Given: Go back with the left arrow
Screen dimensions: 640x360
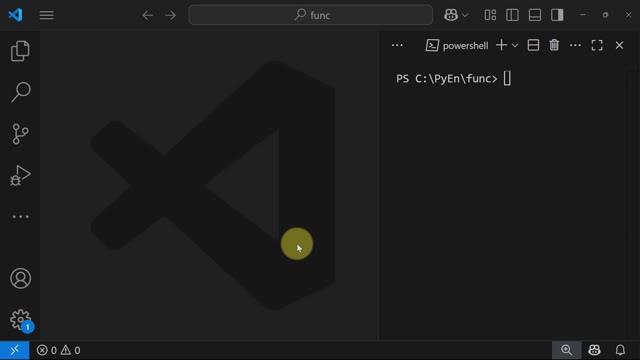Looking at the screenshot, I should tap(147, 16).
